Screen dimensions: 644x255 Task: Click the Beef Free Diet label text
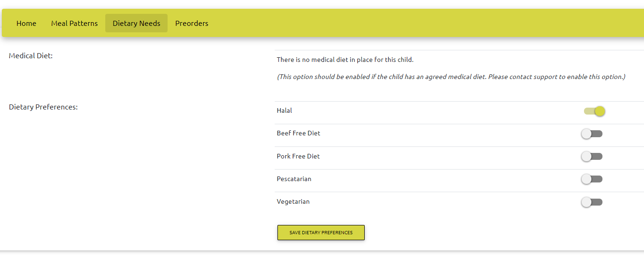click(298, 134)
